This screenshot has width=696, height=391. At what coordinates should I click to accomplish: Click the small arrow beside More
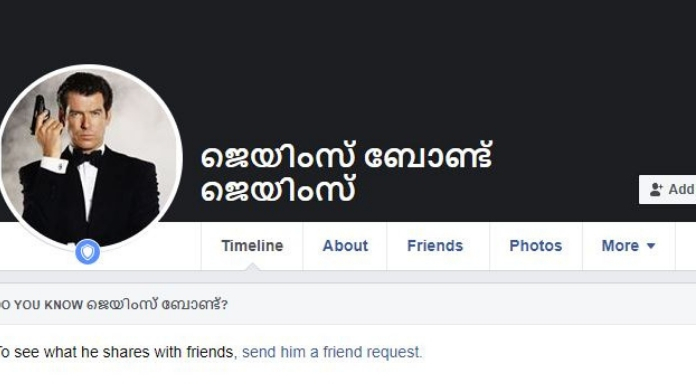tap(651, 246)
